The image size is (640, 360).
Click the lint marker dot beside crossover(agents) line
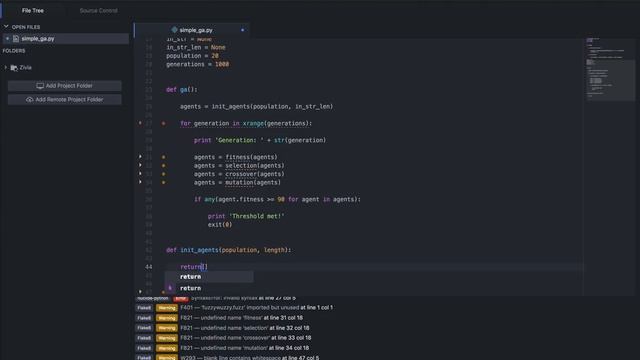[164, 174]
